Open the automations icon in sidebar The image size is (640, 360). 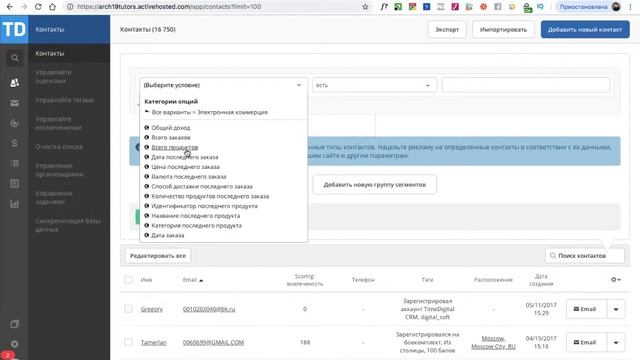pos(15,123)
